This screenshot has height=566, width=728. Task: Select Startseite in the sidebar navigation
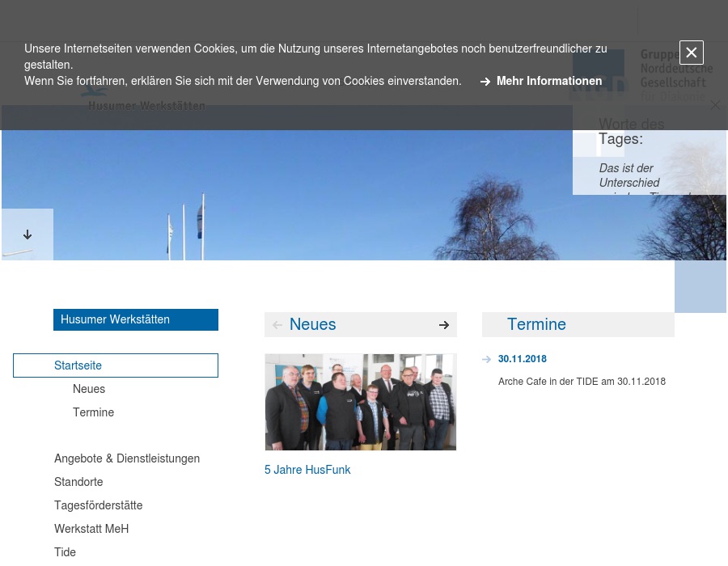(x=78, y=365)
